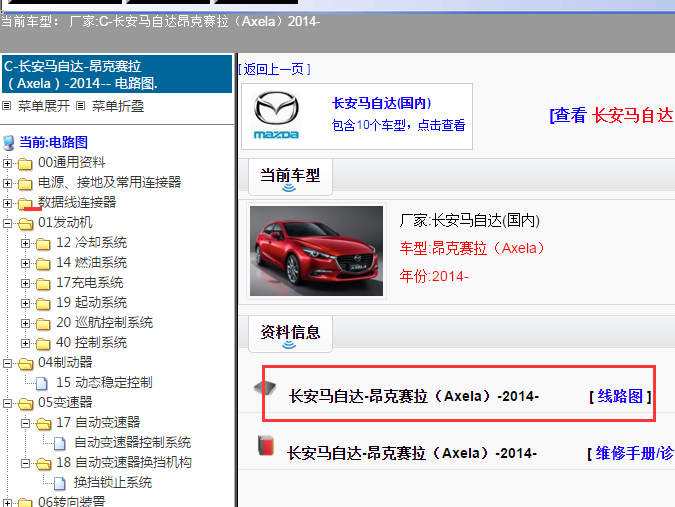Click the 15 动态稳定控制 document icon
This screenshot has height=507, width=675.
point(42,383)
